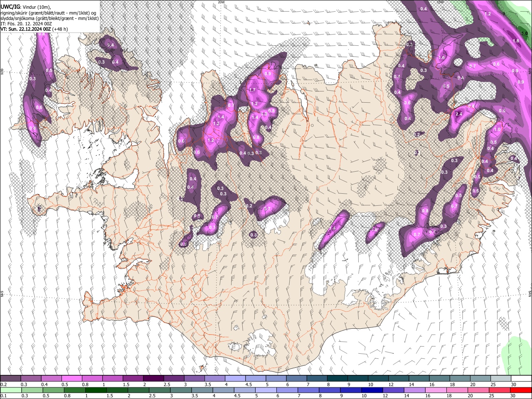532x399 pixels.
Task: Click the '30' label under lower legend row
Action: point(514,396)
